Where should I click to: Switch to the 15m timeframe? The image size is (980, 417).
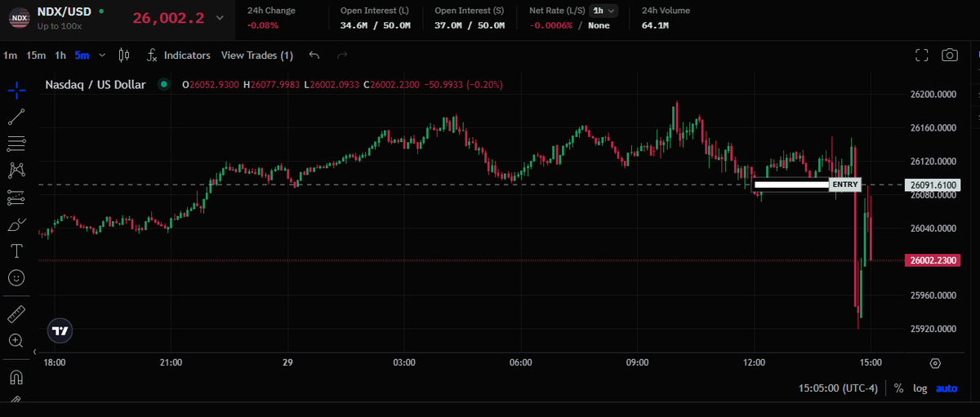point(36,55)
